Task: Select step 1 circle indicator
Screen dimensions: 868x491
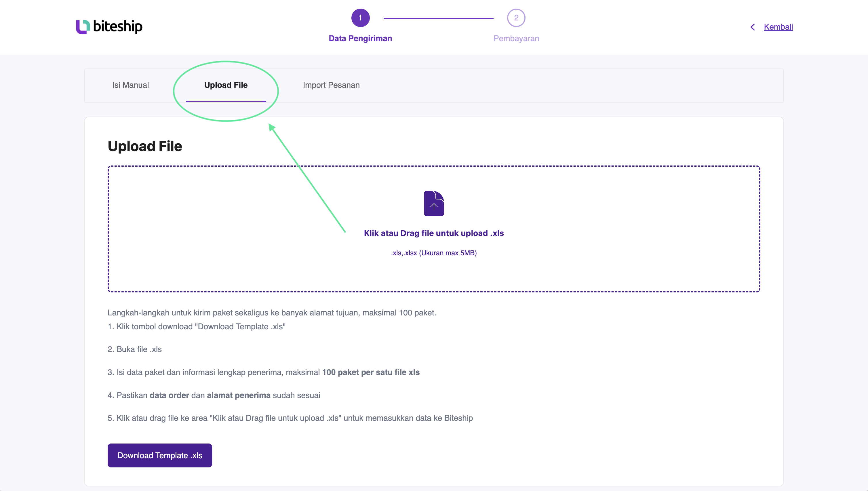Action: (x=361, y=18)
